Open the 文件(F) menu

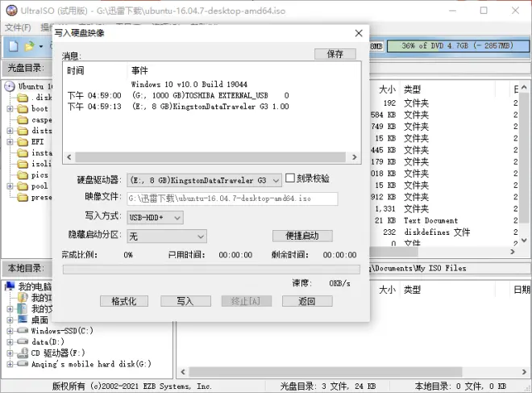click(18, 27)
